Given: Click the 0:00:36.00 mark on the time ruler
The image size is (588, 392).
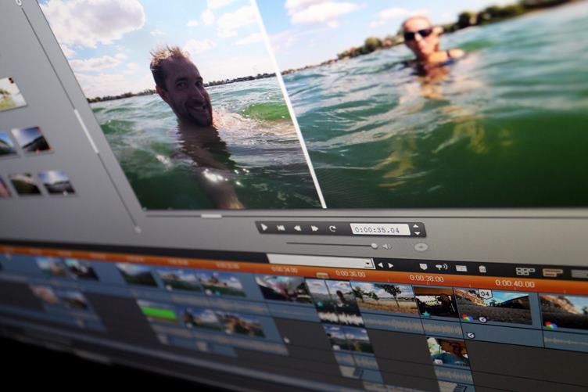Looking at the screenshot, I should pyautogui.click(x=350, y=274).
